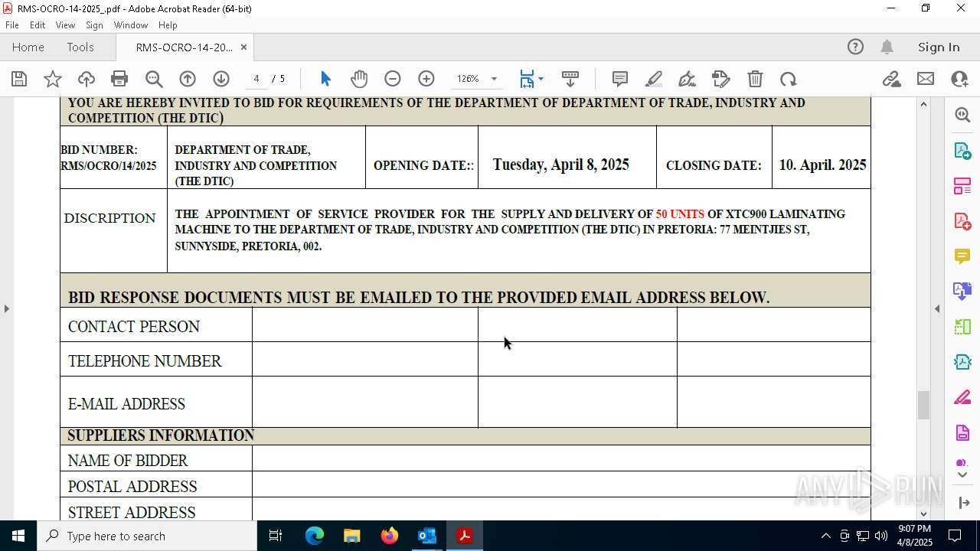
Task: Open search tool in right pane
Action: 962,115
